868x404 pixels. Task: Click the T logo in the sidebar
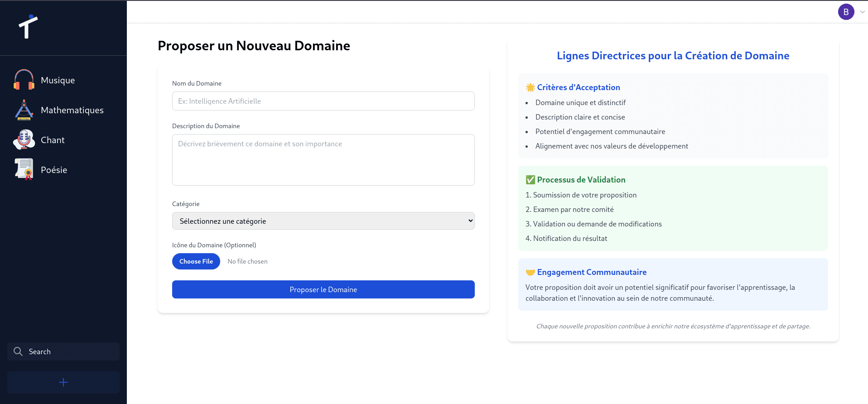[x=28, y=27]
